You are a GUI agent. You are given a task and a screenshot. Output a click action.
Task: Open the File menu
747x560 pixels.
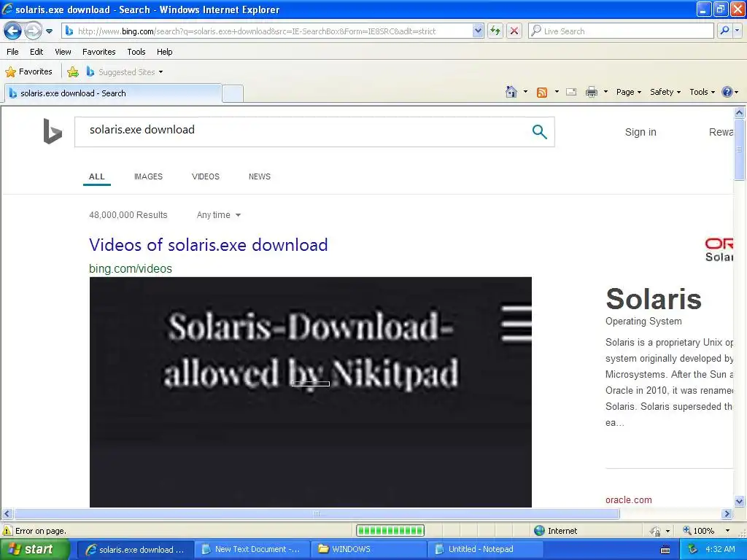(x=12, y=52)
